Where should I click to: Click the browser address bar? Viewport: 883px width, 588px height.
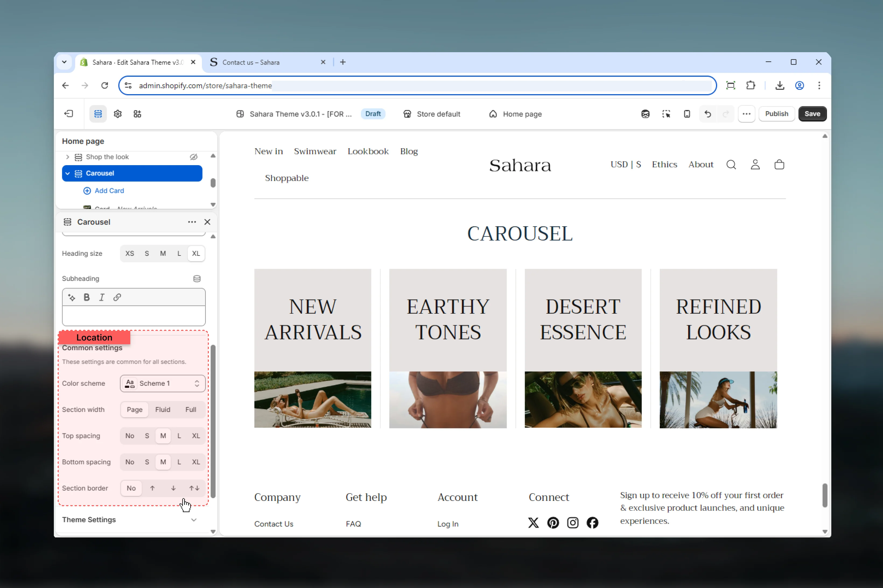tap(417, 86)
